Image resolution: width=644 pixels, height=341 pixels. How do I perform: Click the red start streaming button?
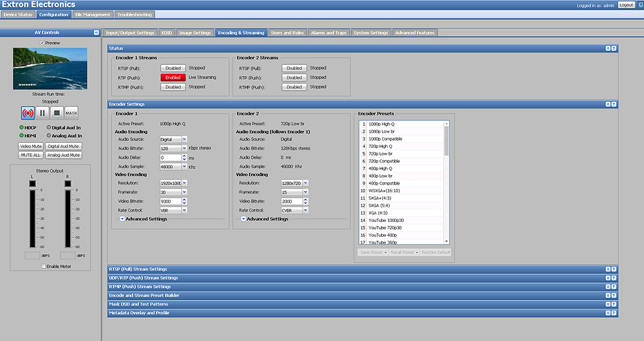point(28,113)
